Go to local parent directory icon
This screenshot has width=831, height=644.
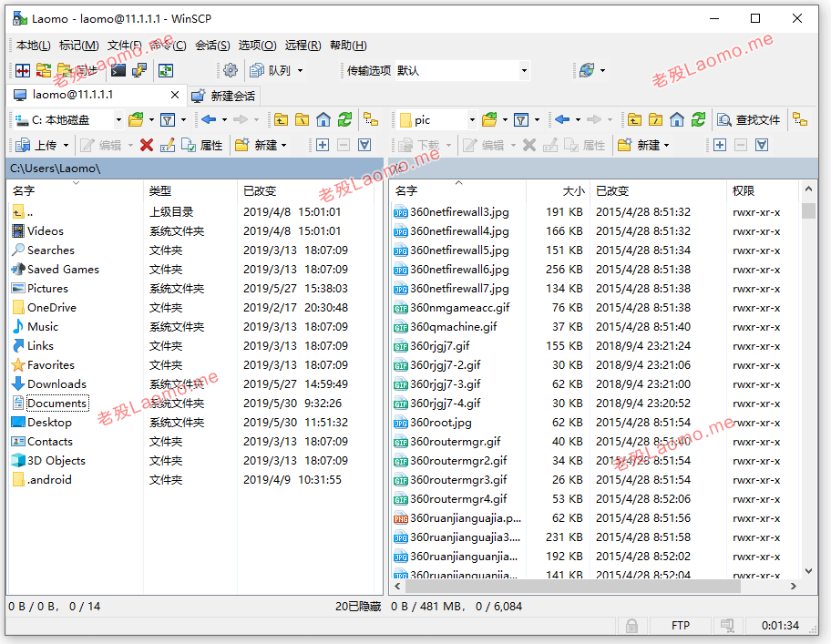click(x=281, y=120)
